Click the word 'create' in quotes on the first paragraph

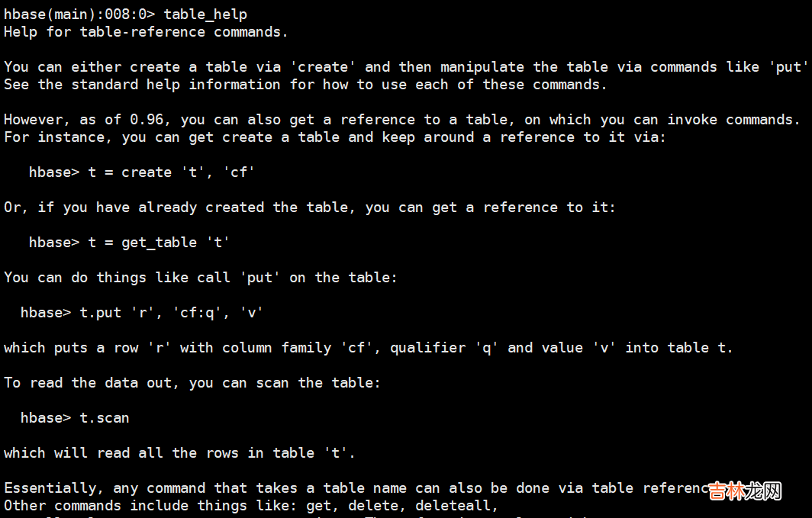(x=323, y=66)
